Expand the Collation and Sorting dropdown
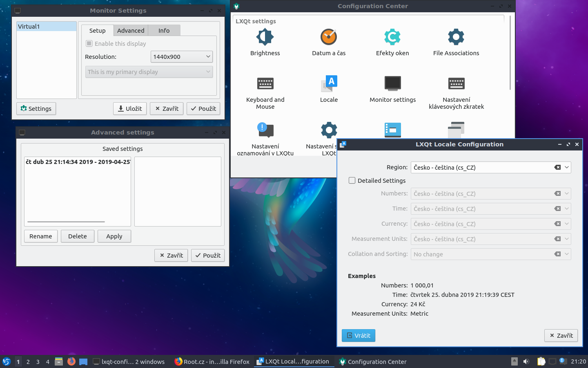This screenshot has height=368, width=588. pyautogui.click(x=567, y=254)
